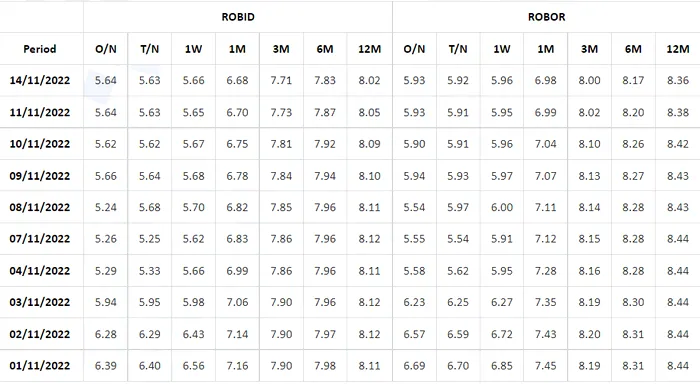Click ROBOR 12M value 8.43 for 09/11/2022
Image resolution: width=700 pixels, height=384 pixels.
click(678, 176)
